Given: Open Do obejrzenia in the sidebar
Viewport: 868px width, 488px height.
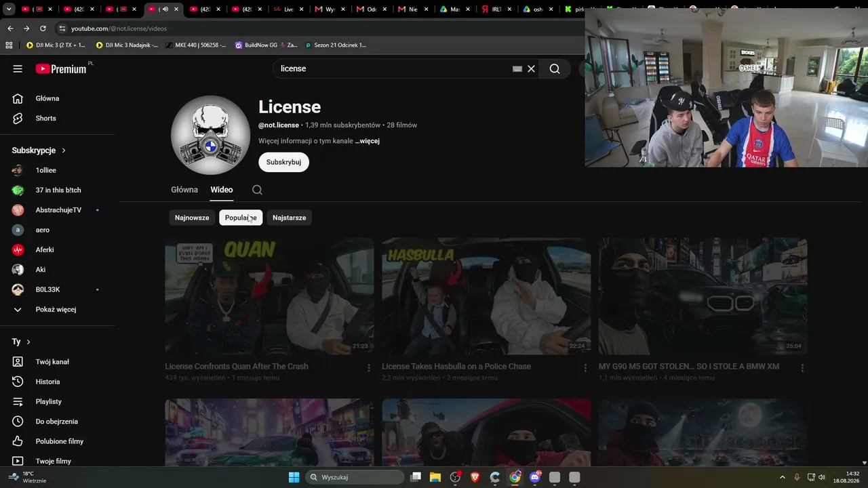Looking at the screenshot, I should tap(57, 421).
